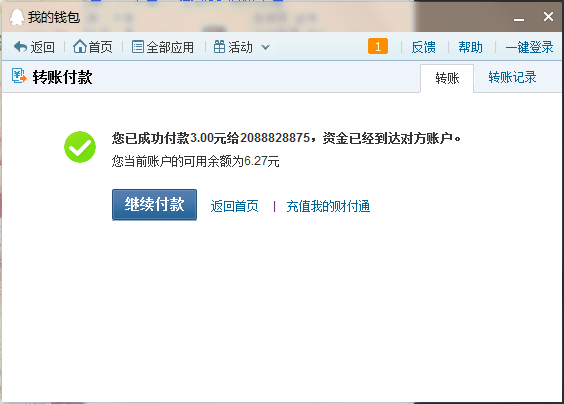Click the 活动 gift box icon
The height and width of the screenshot is (404, 564).
[219, 47]
